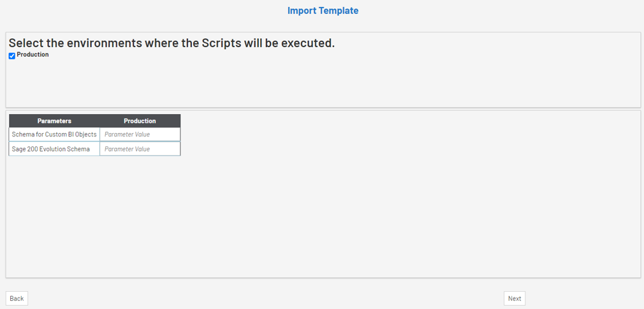Click the Production label beside the checkbox
The image size is (644, 309).
coord(33,55)
